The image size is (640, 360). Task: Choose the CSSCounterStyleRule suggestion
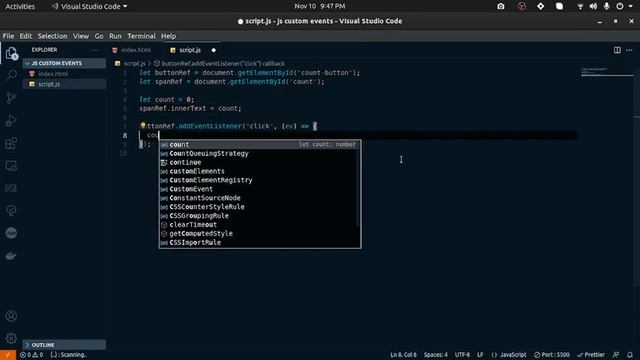point(260,207)
